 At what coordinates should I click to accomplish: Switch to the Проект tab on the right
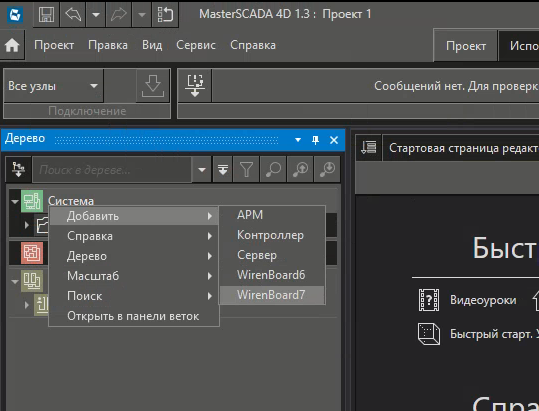466,46
